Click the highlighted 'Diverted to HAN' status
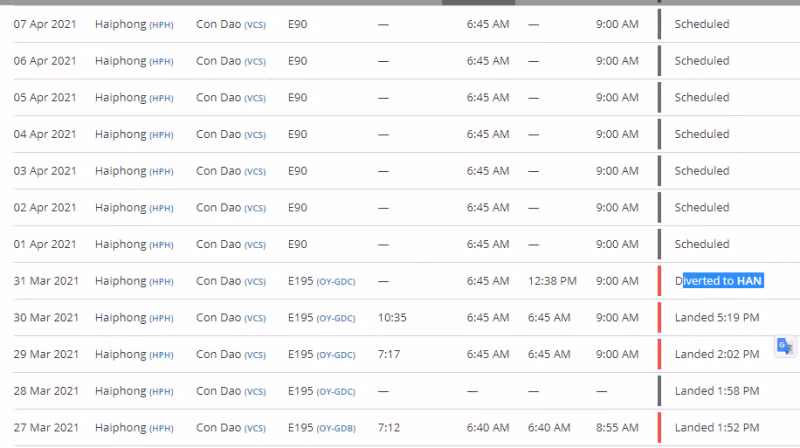The width and height of the screenshot is (800, 448). pyautogui.click(x=719, y=281)
